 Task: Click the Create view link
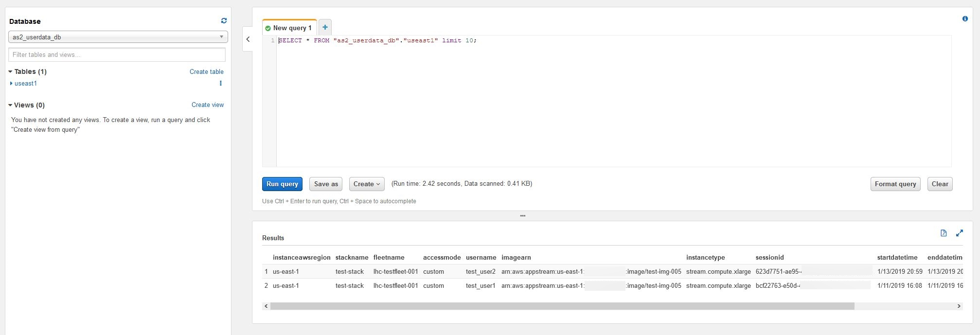pos(208,105)
